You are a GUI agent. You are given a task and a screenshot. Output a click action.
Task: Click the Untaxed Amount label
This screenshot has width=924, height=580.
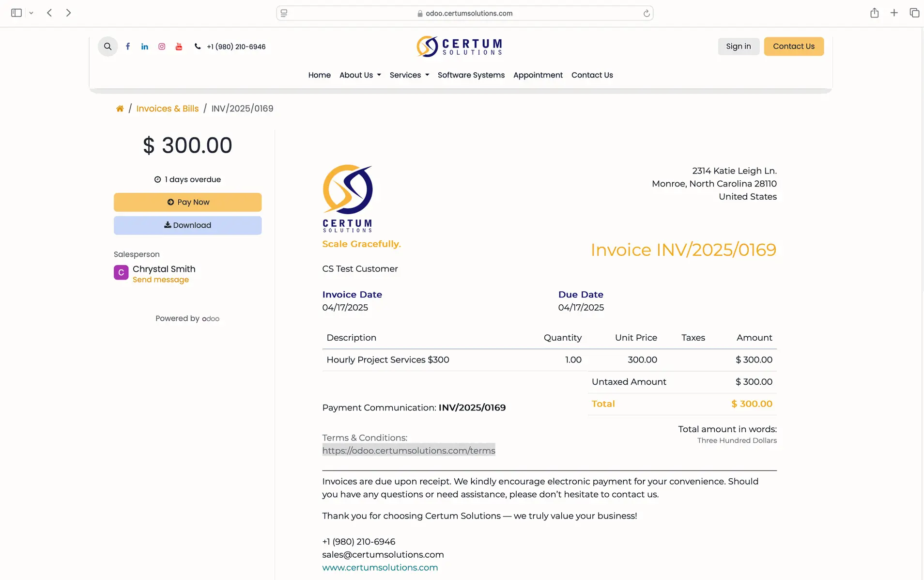pyautogui.click(x=629, y=382)
